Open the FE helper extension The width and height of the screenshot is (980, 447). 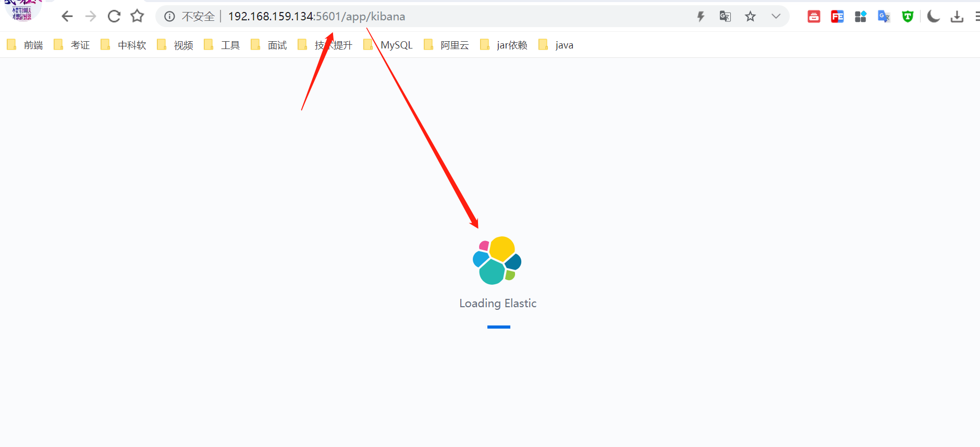837,17
